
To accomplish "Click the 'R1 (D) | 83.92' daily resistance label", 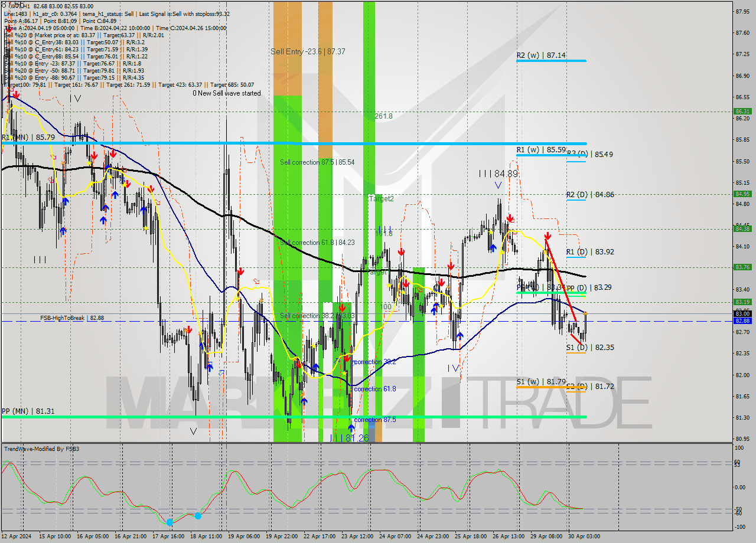I will (x=590, y=252).
